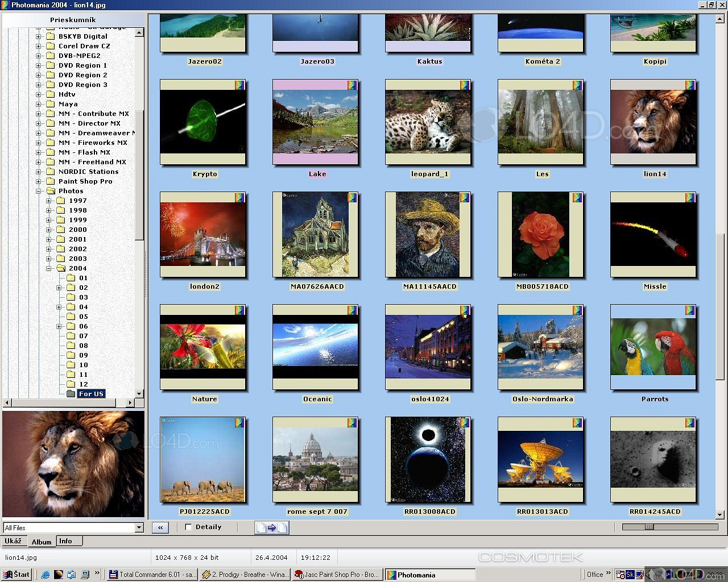
Task: Open the All Files filter dropdown
Action: click(139, 527)
